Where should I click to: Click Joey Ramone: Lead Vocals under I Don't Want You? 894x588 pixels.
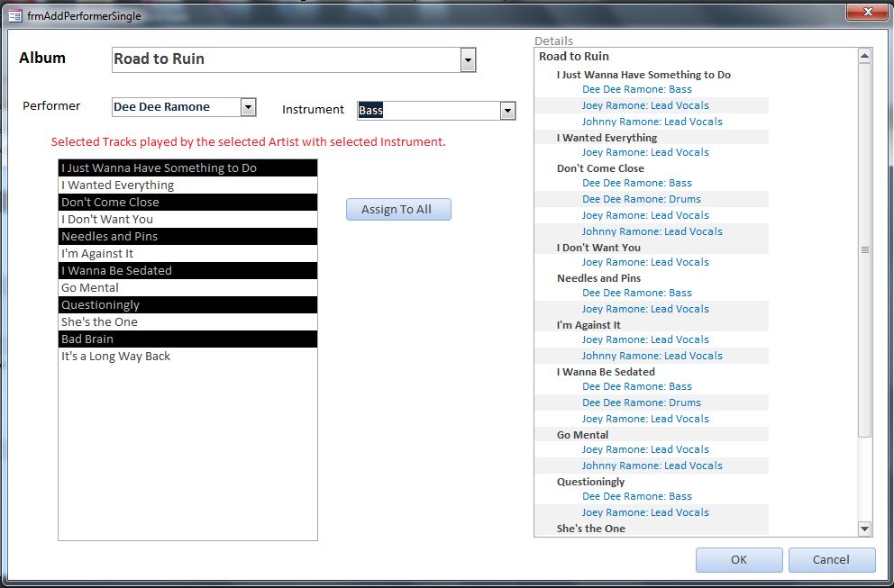click(645, 262)
